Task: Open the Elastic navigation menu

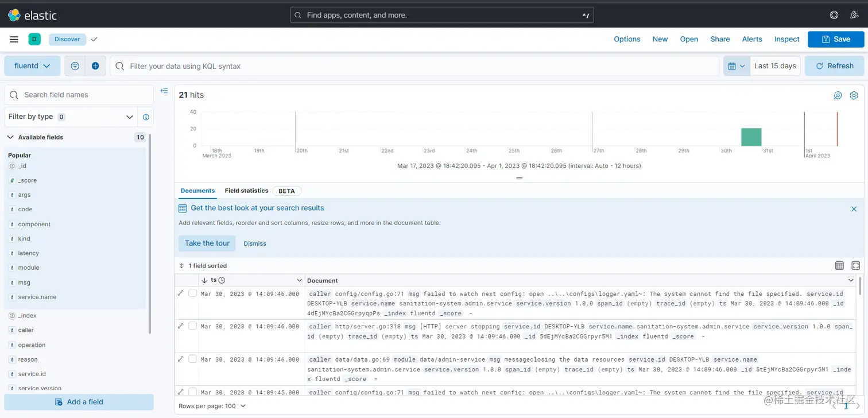Action: 14,39
